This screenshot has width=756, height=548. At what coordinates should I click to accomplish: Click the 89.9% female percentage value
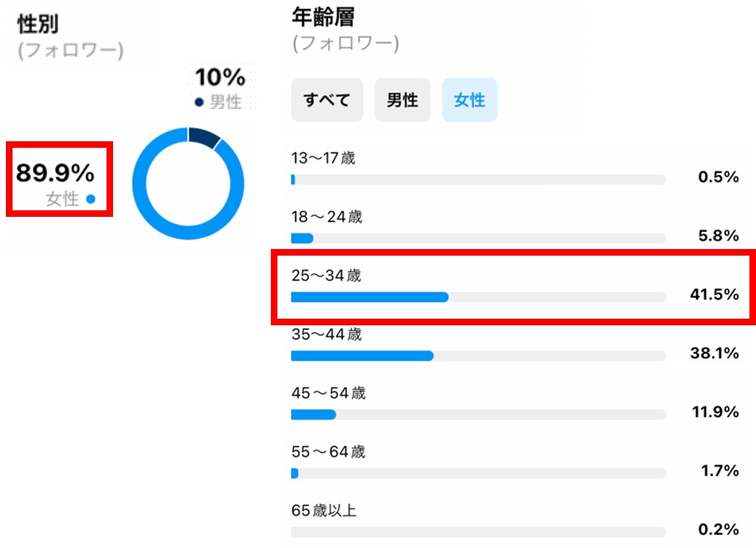coord(55,174)
